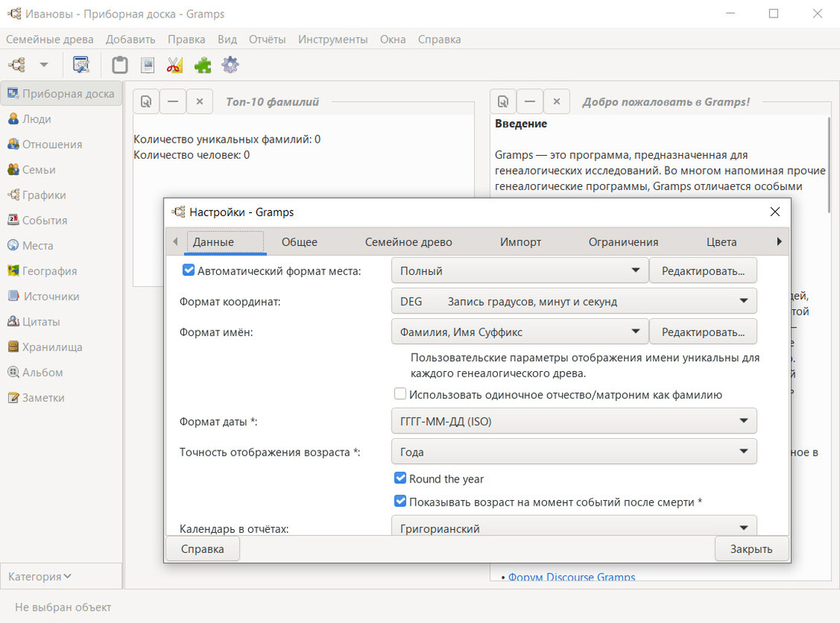This screenshot has width=840, height=623.
Task: Expand the recent family trees dropdown arrow
Action: pos(44,65)
